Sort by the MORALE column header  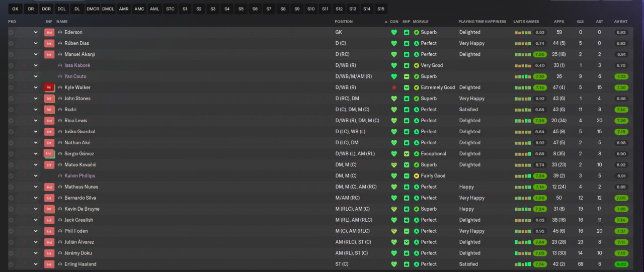point(421,22)
